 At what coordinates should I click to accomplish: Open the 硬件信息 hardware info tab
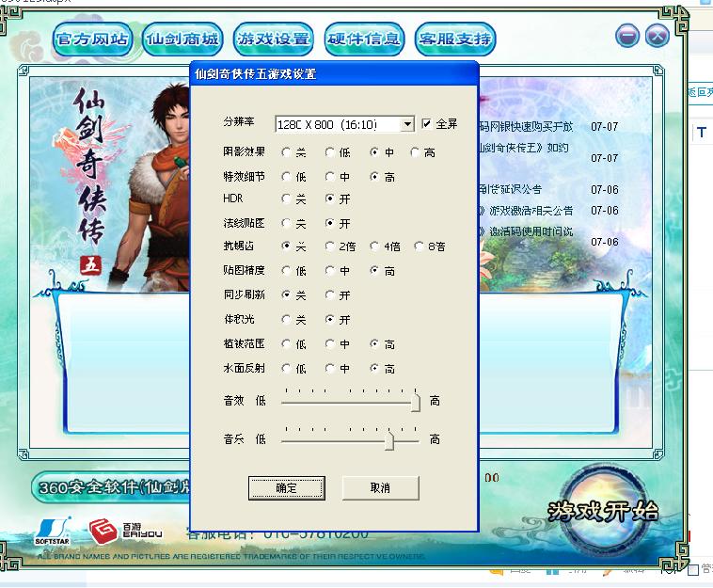pos(363,40)
